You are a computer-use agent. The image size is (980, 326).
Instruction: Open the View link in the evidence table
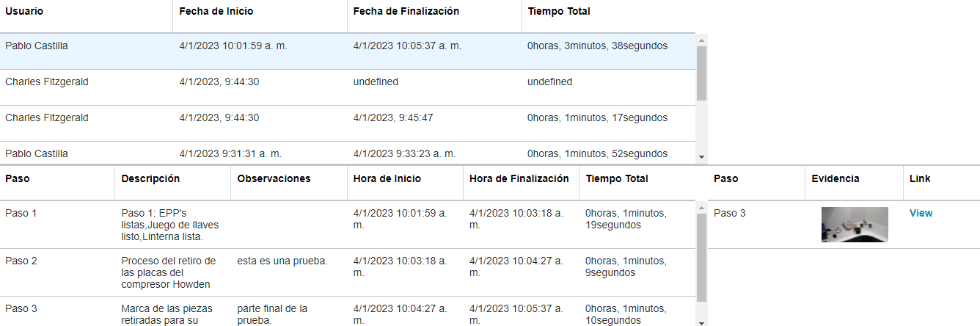point(921,213)
